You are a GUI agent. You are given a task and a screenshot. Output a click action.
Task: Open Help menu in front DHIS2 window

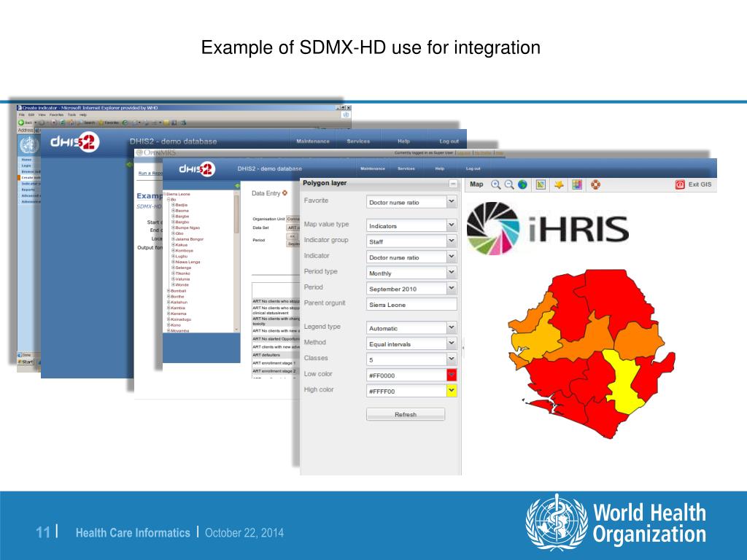440,168
